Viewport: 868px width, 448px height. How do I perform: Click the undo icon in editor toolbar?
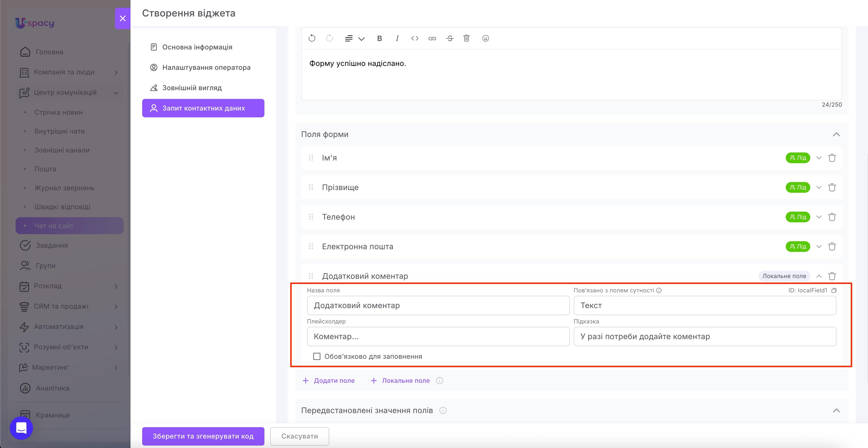(312, 38)
